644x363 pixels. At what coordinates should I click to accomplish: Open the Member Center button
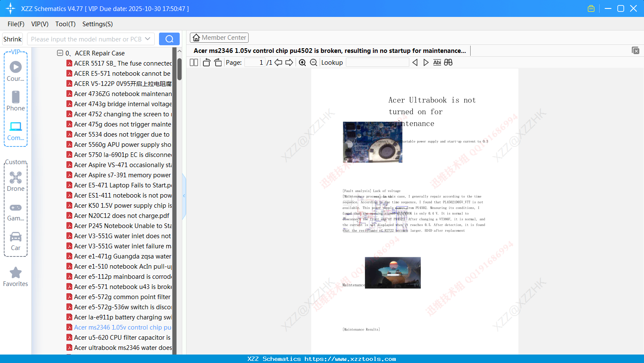[x=219, y=38]
